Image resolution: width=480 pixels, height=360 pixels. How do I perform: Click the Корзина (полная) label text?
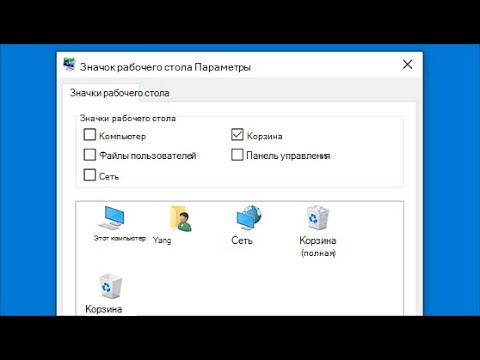tap(318, 246)
